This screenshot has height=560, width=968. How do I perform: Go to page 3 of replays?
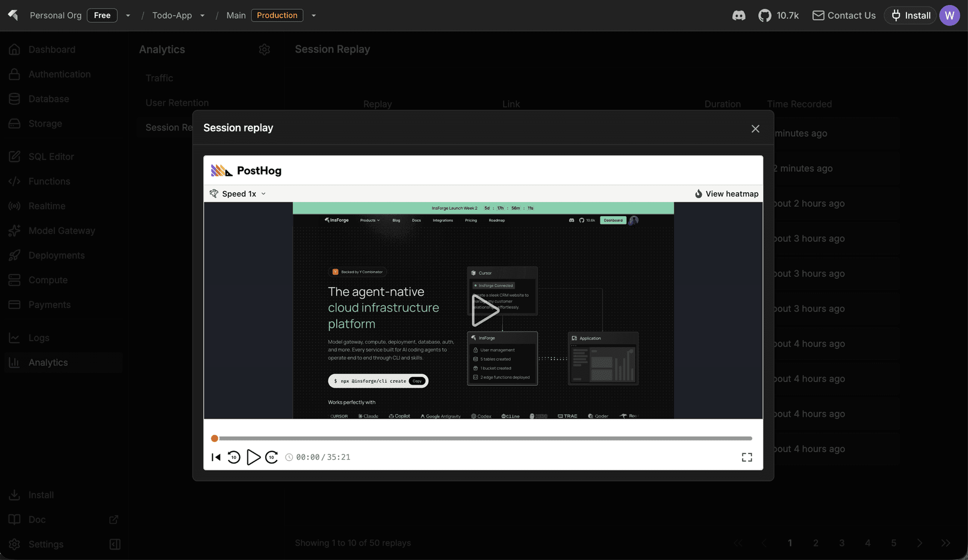[x=841, y=543]
